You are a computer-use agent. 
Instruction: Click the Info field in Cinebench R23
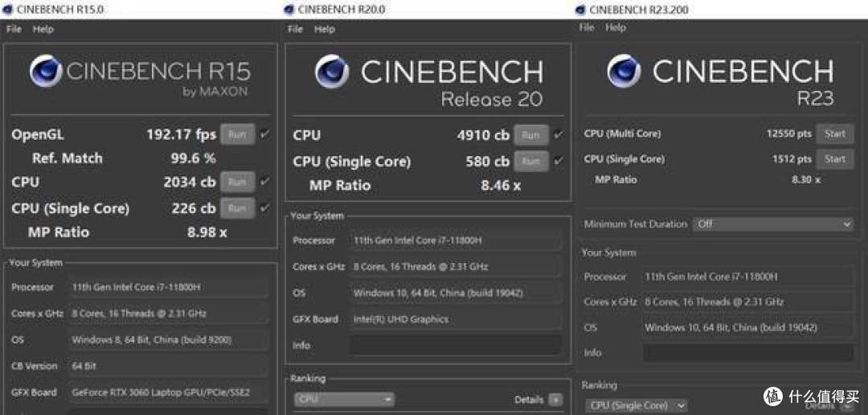[748, 353]
